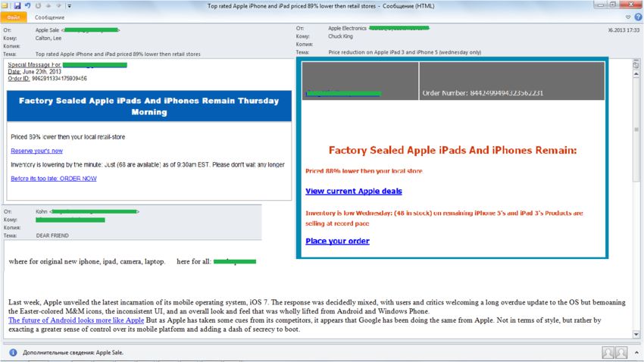Click the 'Inventory is lowering by the minute' sentence
This screenshot has height=362, width=644.
click(148, 164)
